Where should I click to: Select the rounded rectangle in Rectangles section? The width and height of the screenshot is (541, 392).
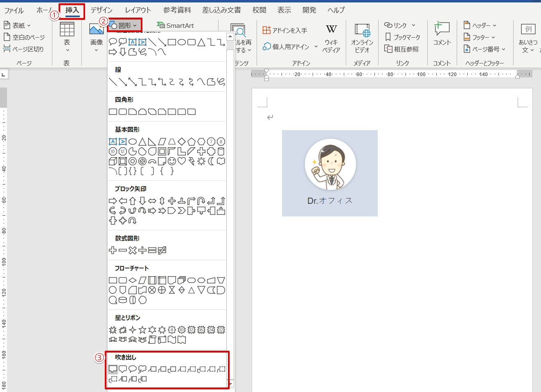(x=123, y=112)
